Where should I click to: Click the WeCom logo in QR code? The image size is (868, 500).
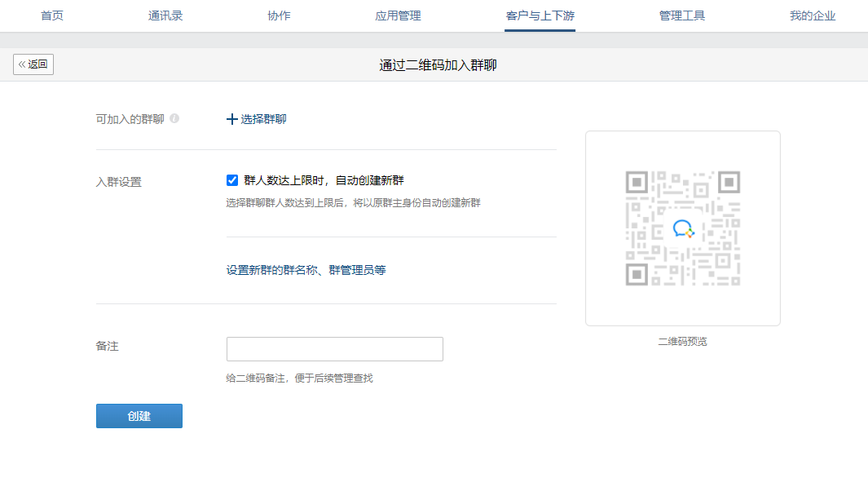[x=683, y=228]
